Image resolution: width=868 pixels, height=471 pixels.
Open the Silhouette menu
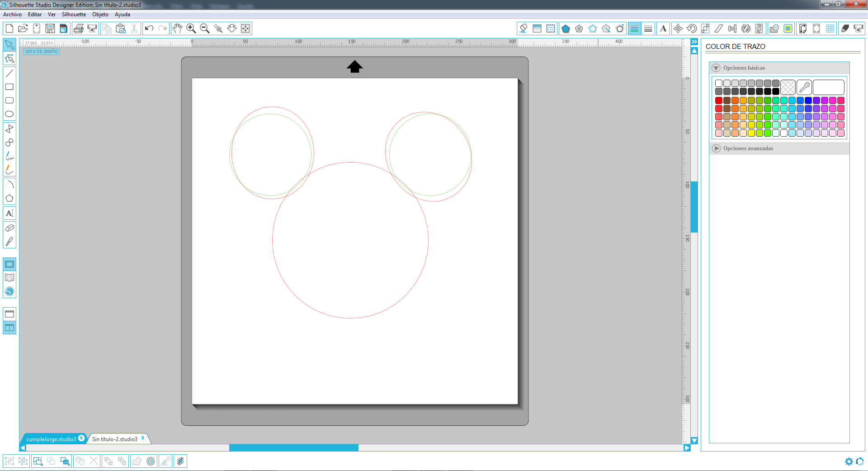(x=74, y=14)
